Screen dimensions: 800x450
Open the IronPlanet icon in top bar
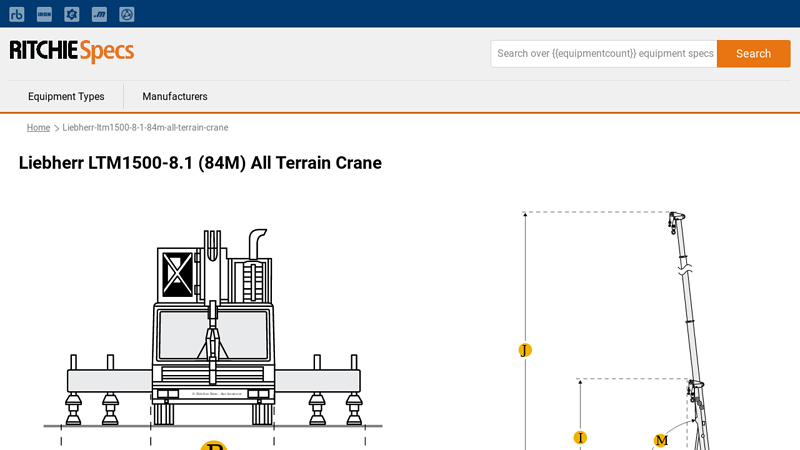point(44,14)
